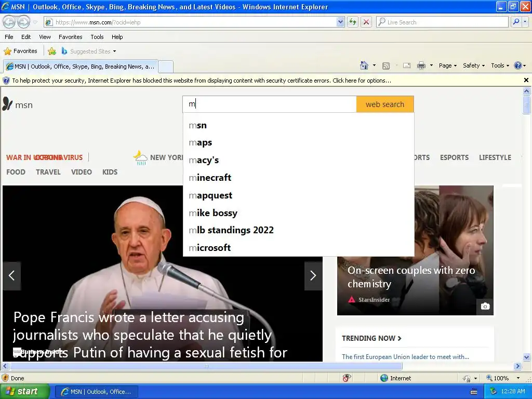Open the Tools command bar dropdown
Viewport: 532px width, 399px height.
(x=500, y=65)
